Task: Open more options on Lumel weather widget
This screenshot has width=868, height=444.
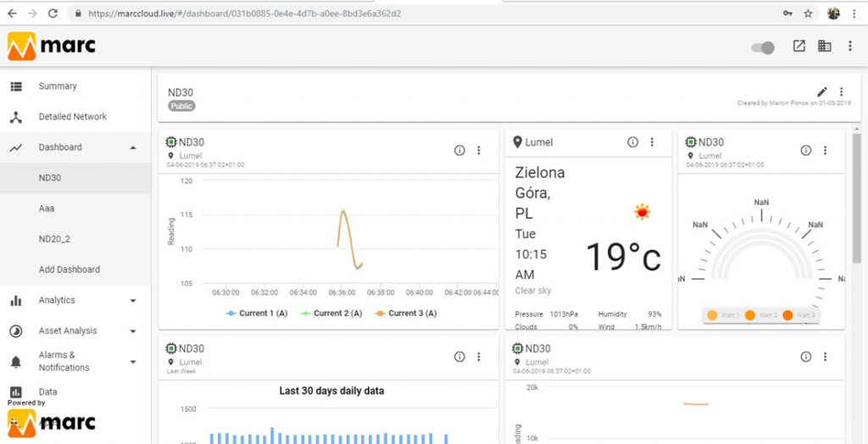Action: click(x=652, y=142)
